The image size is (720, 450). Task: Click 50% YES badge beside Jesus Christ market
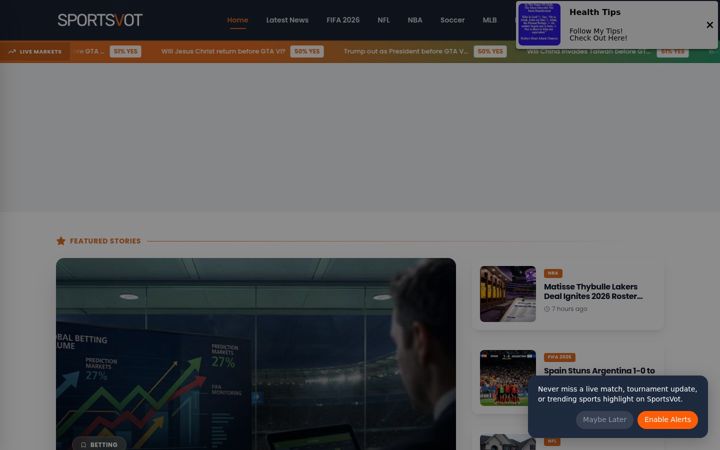click(x=307, y=51)
